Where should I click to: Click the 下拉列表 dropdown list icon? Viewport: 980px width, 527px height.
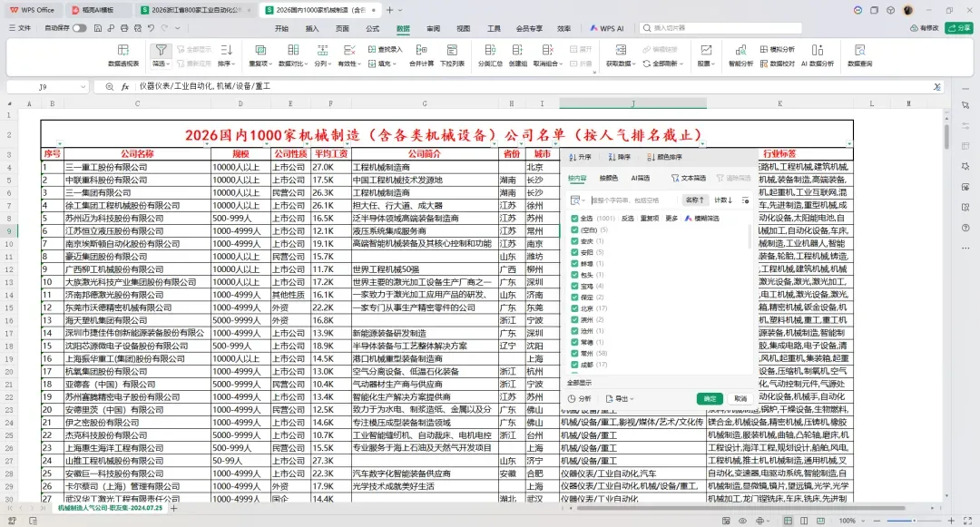click(x=452, y=55)
